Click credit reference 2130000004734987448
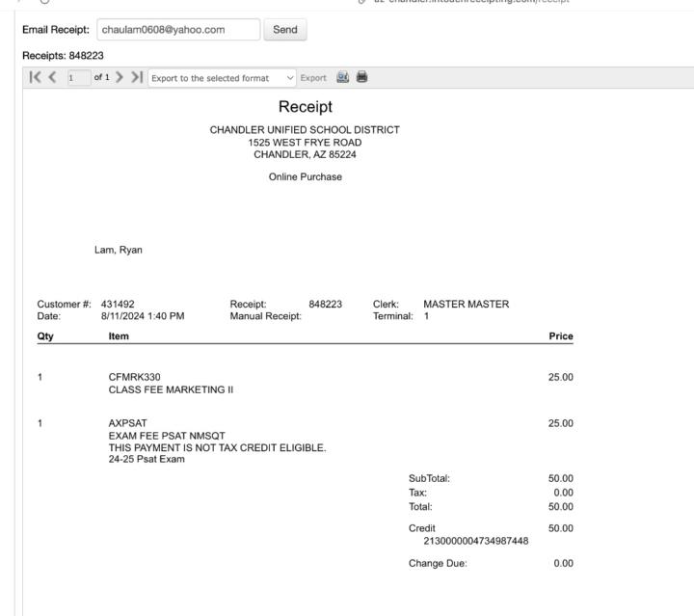This screenshot has height=616, width=694. pyautogui.click(x=476, y=541)
